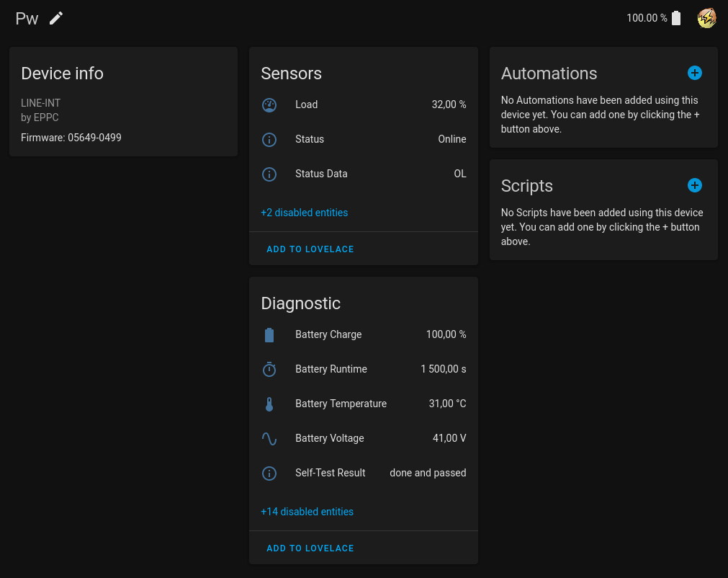Open the user avatar in top right
Image resolution: width=728 pixels, height=578 pixels.
click(706, 18)
